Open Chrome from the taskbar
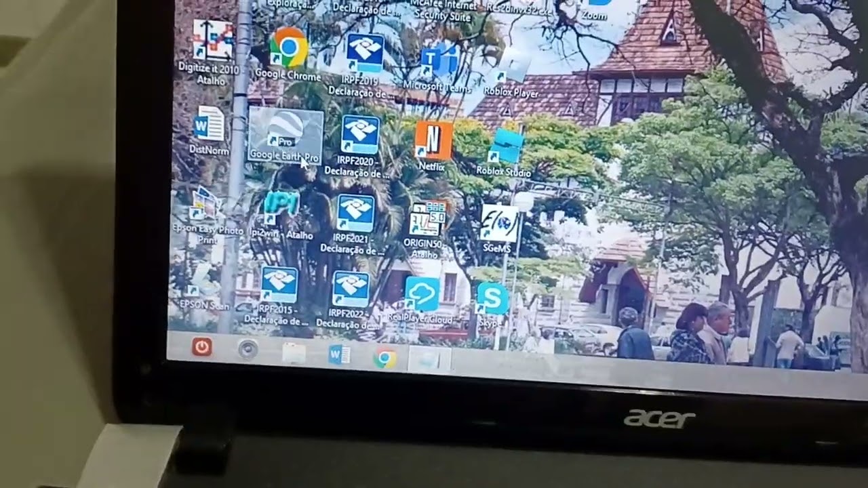The height and width of the screenshot is (488, 868). tap(384, 358)
